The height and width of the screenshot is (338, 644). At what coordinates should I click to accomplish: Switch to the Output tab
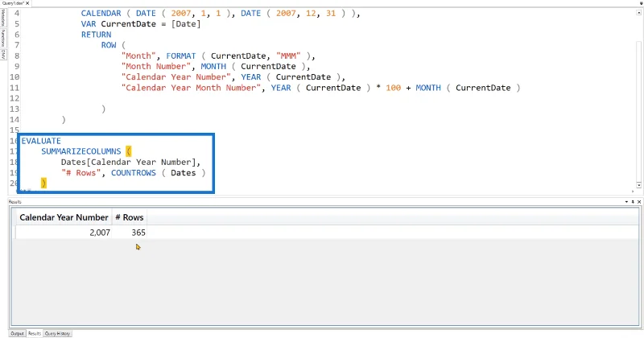pyautogui.click(x=17, y=333)
